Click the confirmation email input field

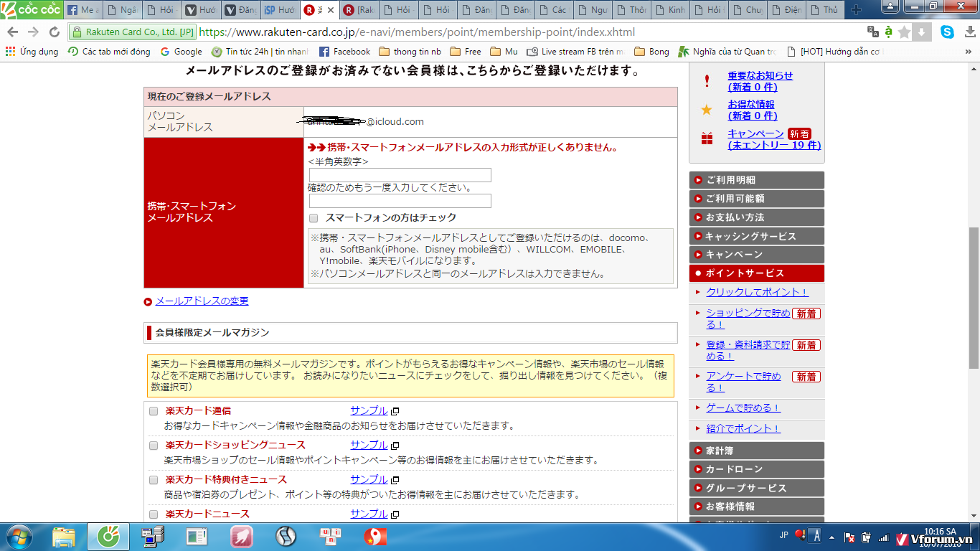pyautogui.click(x=400, y=201)
